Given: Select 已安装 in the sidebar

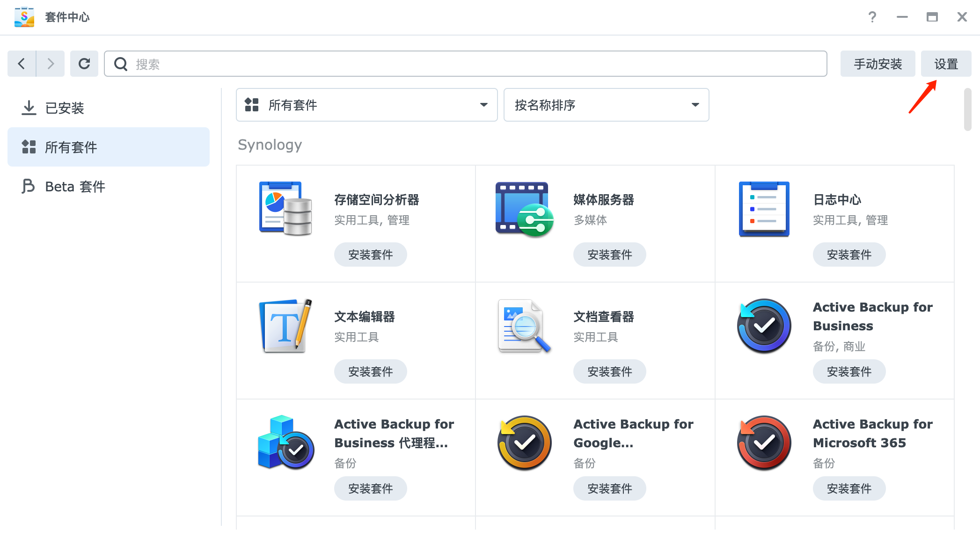Looking at the screenshot, I should (x=109, y=108).
